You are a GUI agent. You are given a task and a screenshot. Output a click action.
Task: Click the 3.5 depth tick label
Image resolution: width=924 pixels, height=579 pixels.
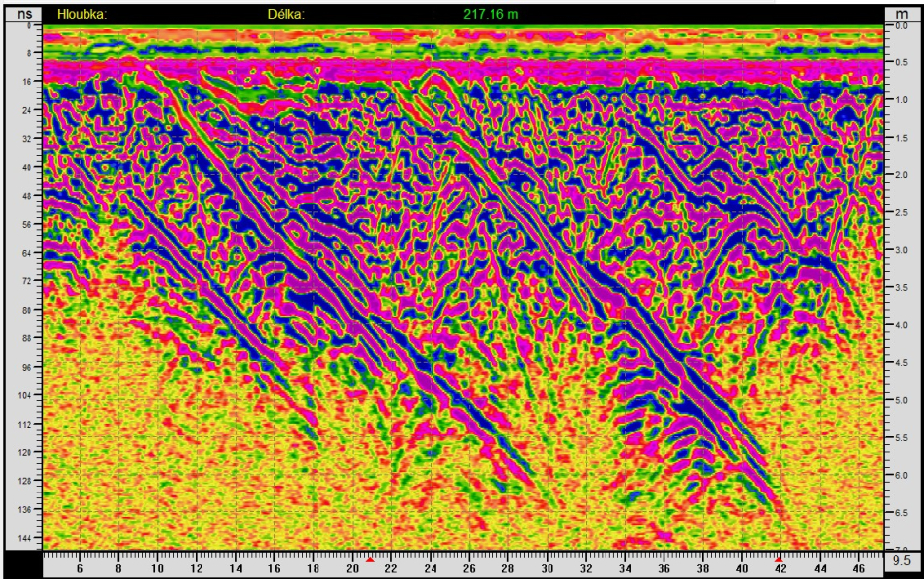(901, 287)
